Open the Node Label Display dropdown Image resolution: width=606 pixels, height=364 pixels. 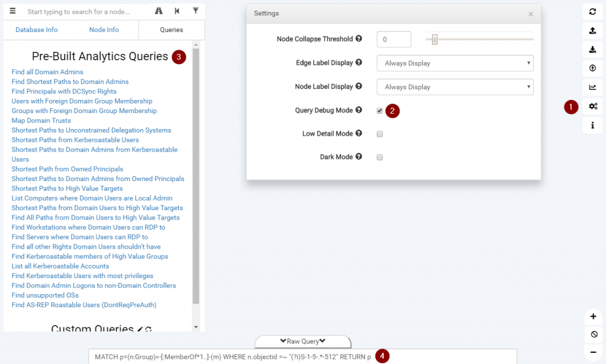(x=455, y=87)
